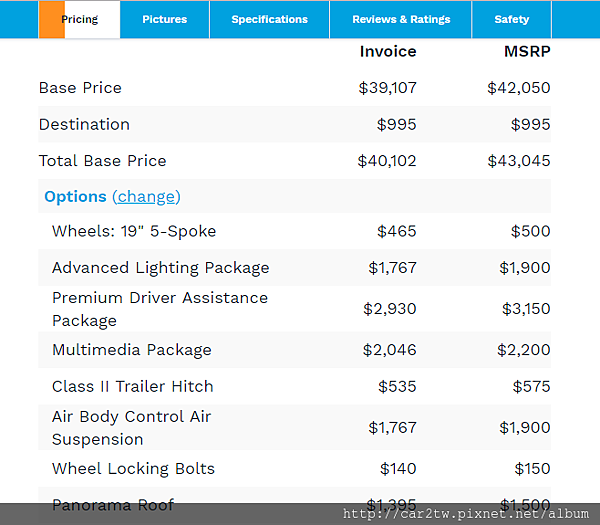Image resolution: width=600 pixels, height=525 pixels.
Task: Click the Multimedia Package option
Action: click(x=131, y=350)
